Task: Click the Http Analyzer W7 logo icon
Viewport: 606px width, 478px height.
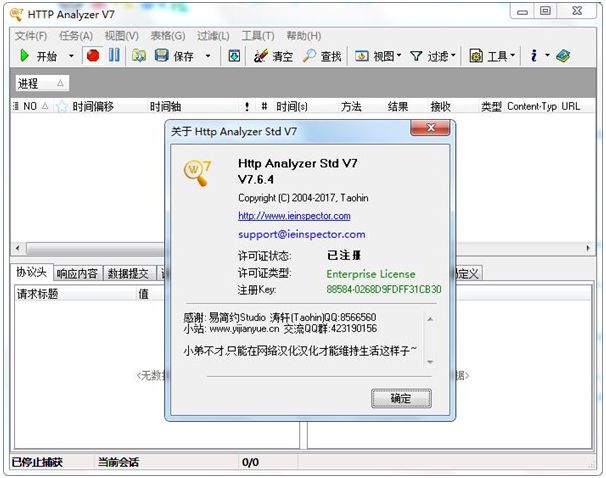Action: 197,172
